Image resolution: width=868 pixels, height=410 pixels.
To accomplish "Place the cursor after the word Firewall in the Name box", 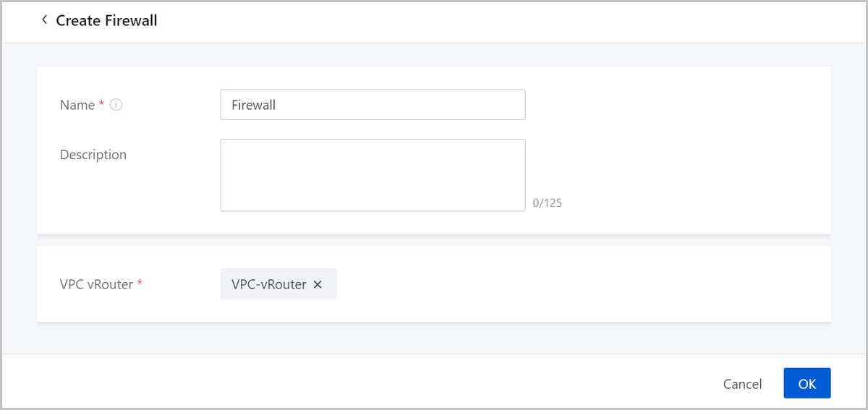I will coord(278,105).
